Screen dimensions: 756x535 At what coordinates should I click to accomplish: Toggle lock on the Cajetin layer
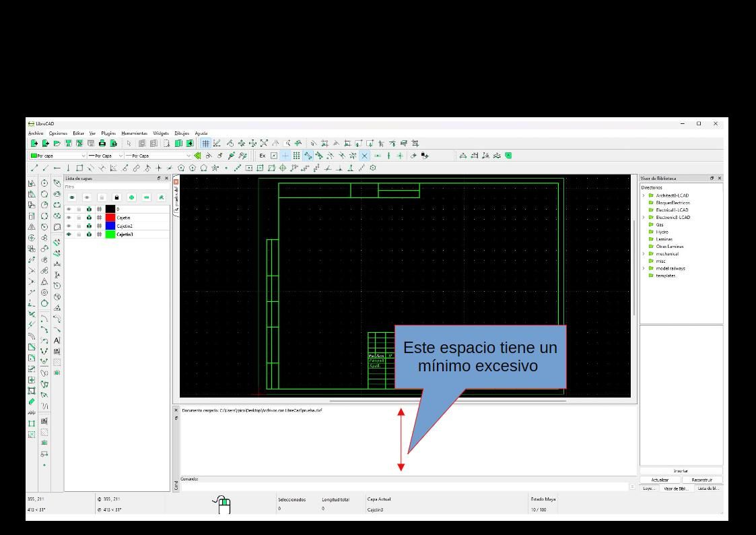click(79, 218)
